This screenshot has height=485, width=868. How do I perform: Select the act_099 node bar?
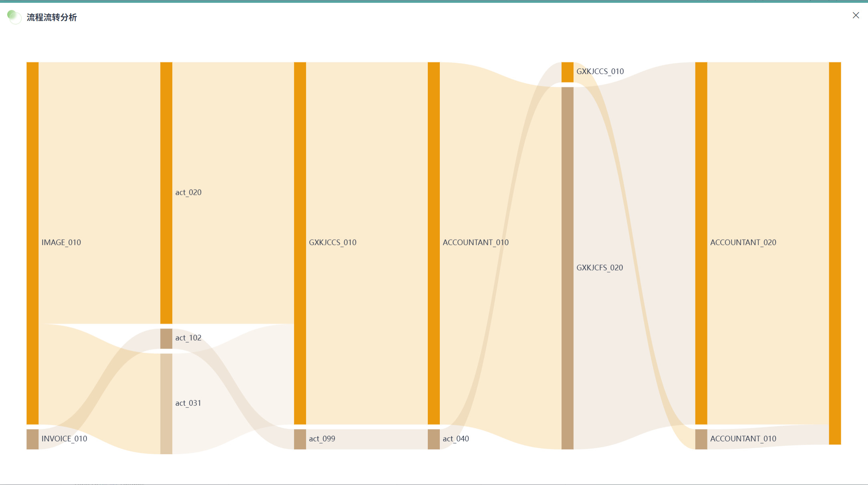coord(300,439)
